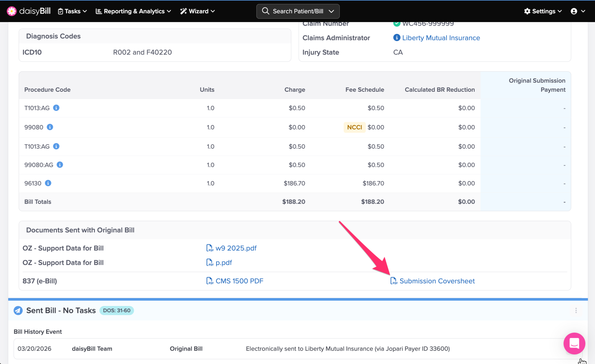Click the NCCI badge on 99080 row
Screen dimensions: 595x364
(354, 127)
